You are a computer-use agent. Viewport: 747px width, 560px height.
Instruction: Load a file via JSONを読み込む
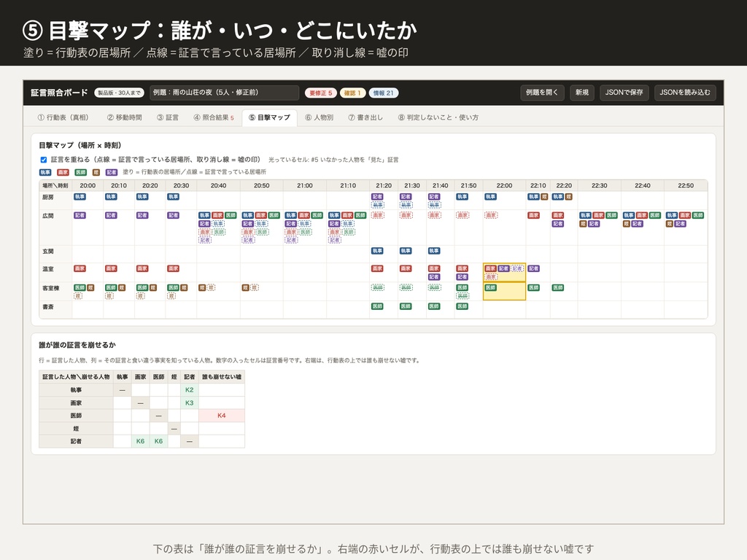click(x=684, y=93)
